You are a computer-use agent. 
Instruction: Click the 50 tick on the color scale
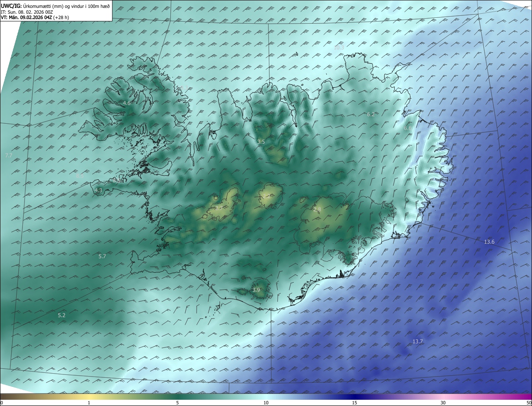529,403
